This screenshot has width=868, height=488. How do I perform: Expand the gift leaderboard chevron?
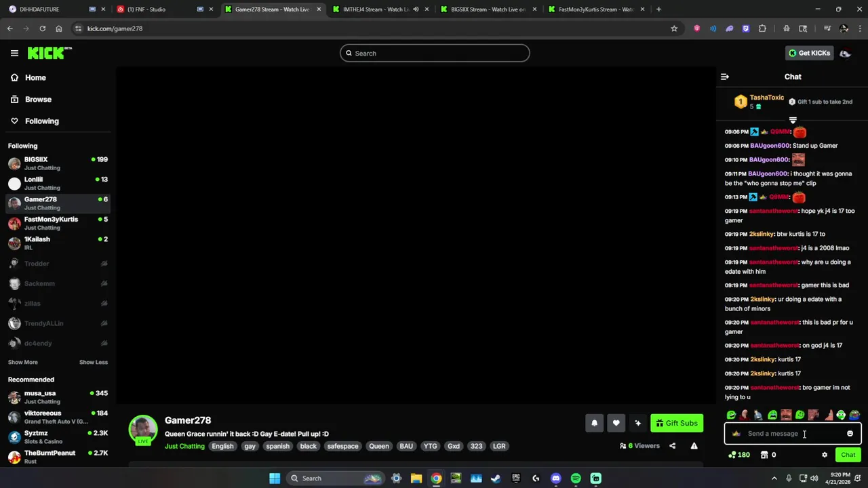(793, 120)
